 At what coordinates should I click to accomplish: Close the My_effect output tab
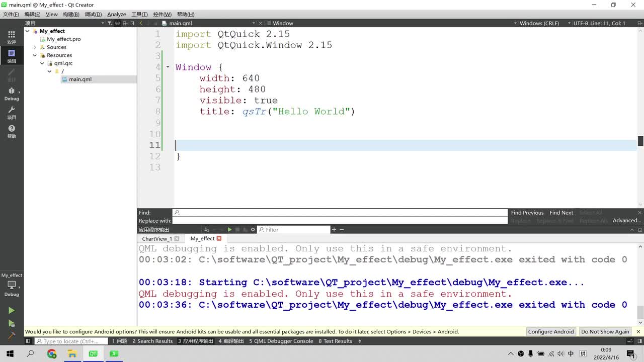point(219,238)
